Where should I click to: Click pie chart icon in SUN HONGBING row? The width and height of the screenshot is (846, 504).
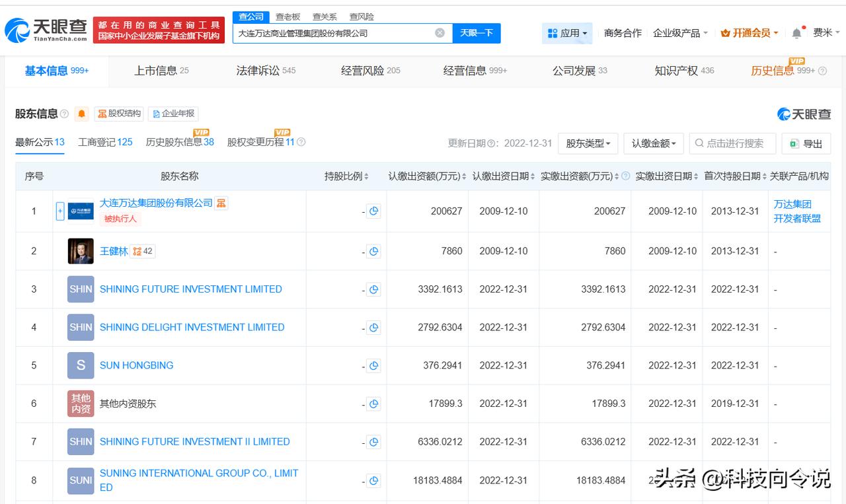[x=373, y=365]
